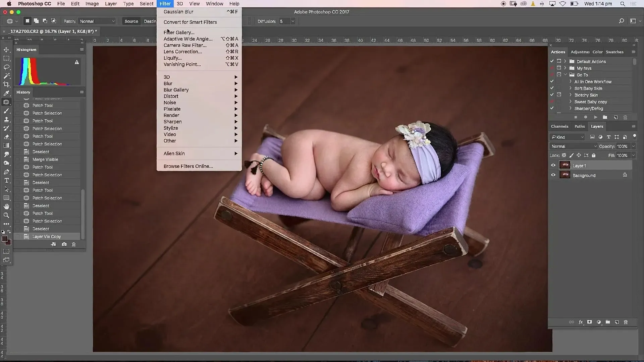Toggle All In One Workflow checkmark
The height and width of the screenshot is (362, 644).
(x=552, y=81)
